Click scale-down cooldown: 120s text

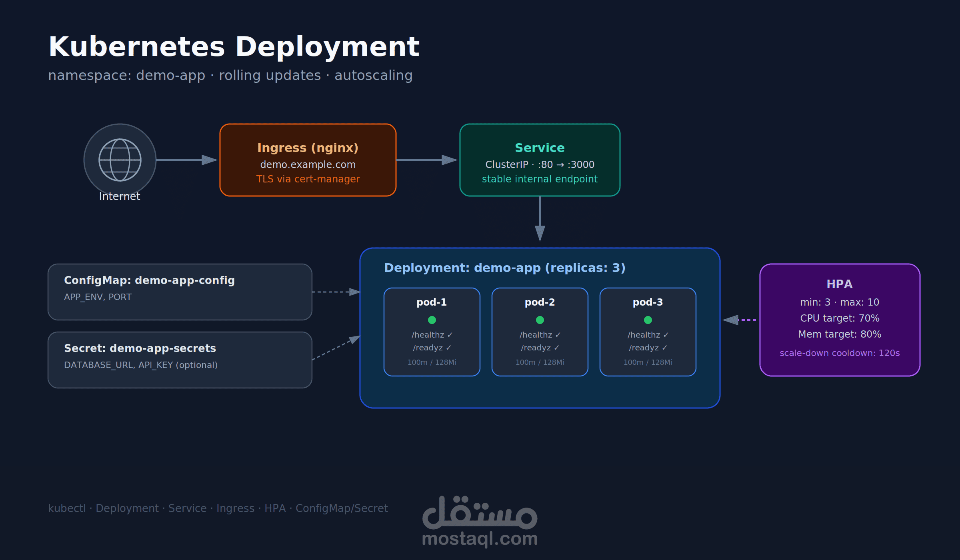(840, 353)
